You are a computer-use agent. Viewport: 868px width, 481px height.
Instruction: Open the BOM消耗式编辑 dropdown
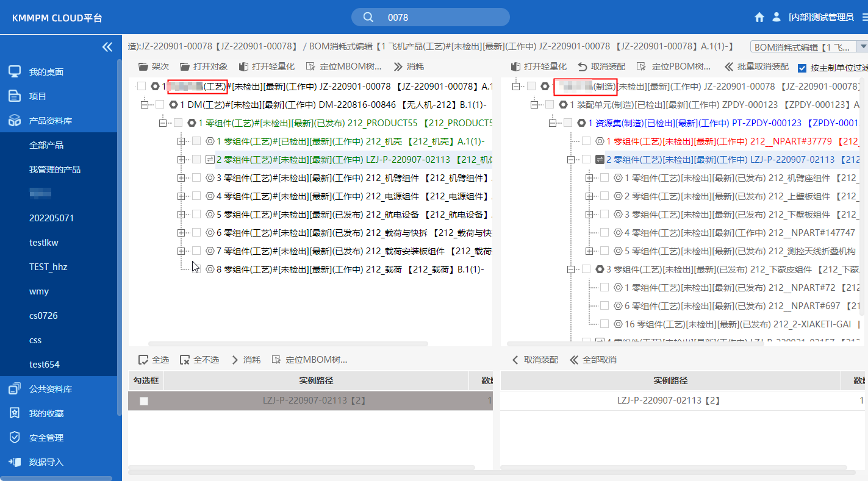coord(862,47)
